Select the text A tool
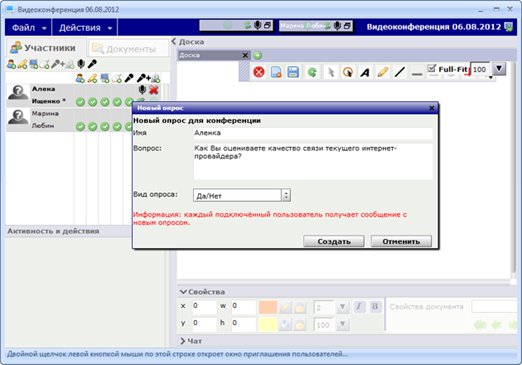522x365 pixels. (x=365, y=72)
